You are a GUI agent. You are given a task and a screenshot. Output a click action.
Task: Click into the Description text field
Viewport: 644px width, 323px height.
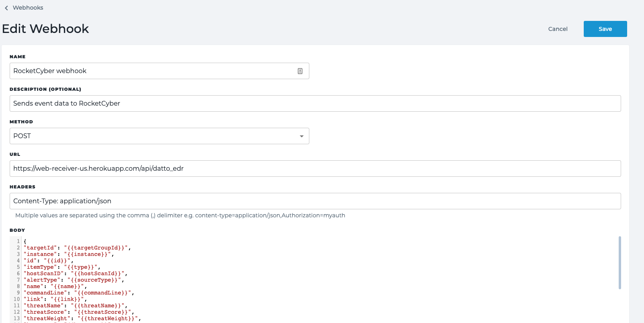315,104
